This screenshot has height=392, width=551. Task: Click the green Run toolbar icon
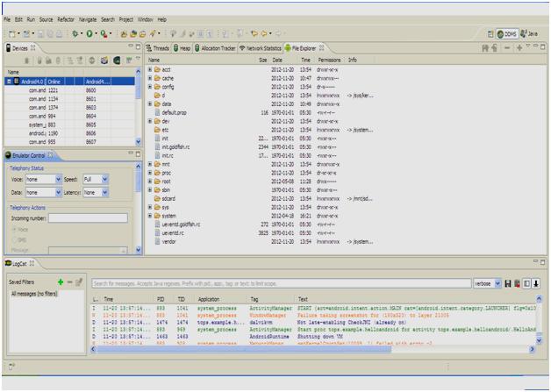pyautogui.click(x=89, y=33)
